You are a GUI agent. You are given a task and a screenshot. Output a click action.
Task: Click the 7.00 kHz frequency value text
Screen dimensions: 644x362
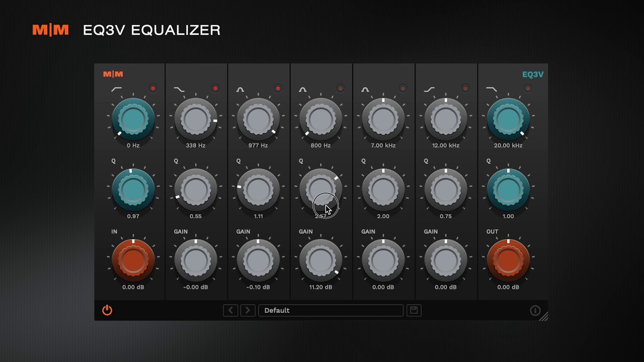point(383,145)
